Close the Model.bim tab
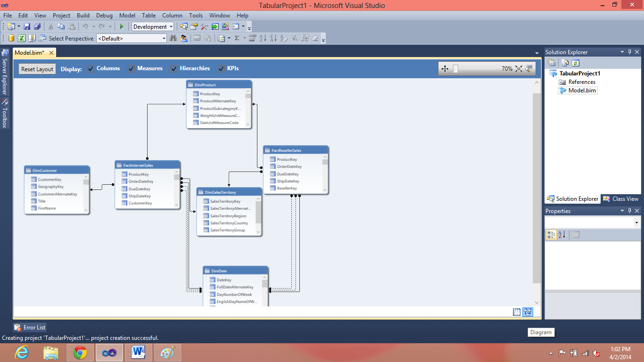This screenshot has width=644, height=362. click(51, 53)
